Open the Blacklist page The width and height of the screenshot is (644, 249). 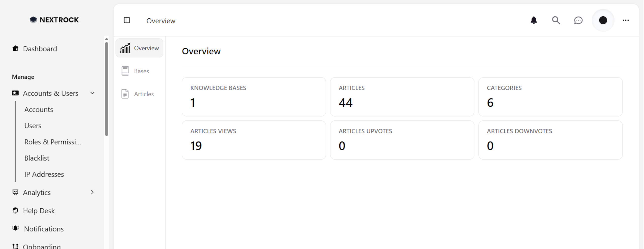[x=37, y=158]
